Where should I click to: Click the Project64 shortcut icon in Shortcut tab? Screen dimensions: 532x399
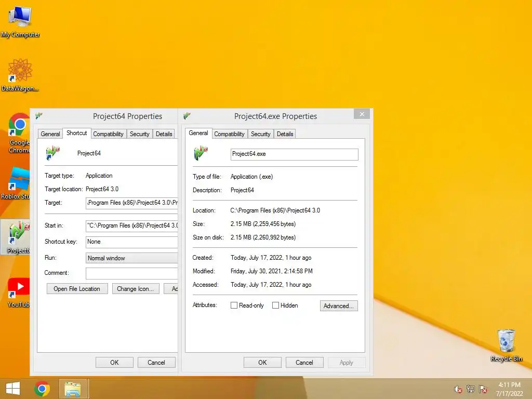[52, 153]
